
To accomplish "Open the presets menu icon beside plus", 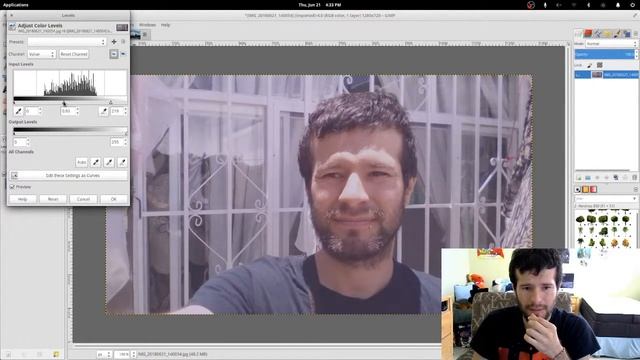I will tap(123, 42).
